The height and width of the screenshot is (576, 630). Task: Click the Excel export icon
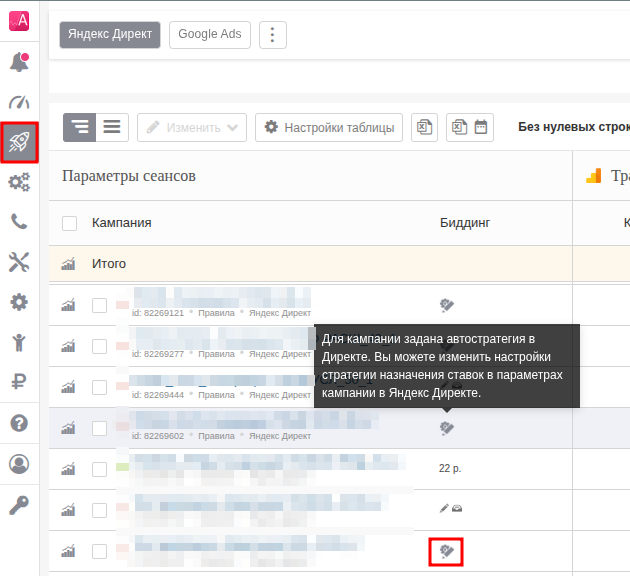[424, 127]
